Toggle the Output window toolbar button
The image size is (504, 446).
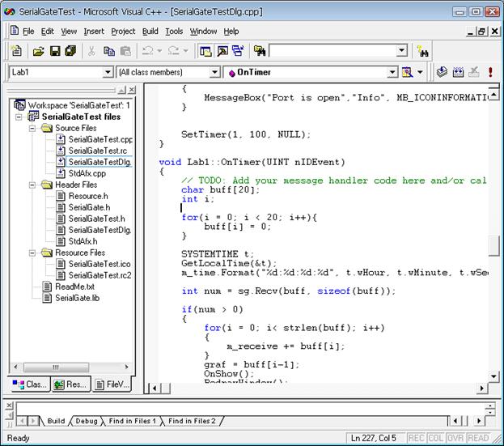pos(222,51)
